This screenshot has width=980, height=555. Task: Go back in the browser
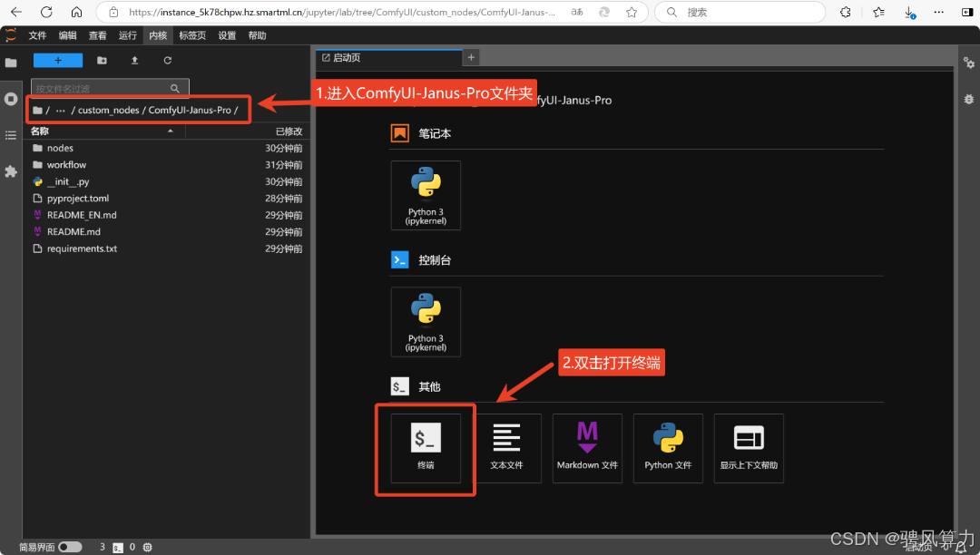coord(16,12)
